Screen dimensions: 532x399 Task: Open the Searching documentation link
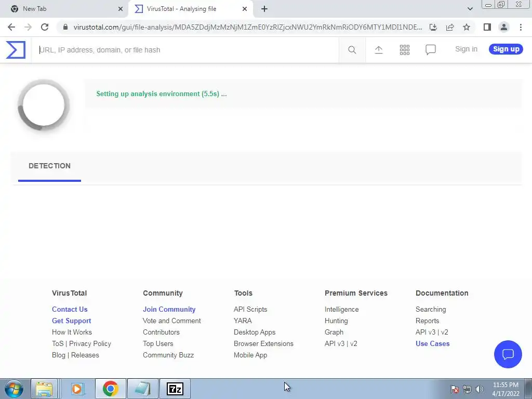tap(431, 310)
